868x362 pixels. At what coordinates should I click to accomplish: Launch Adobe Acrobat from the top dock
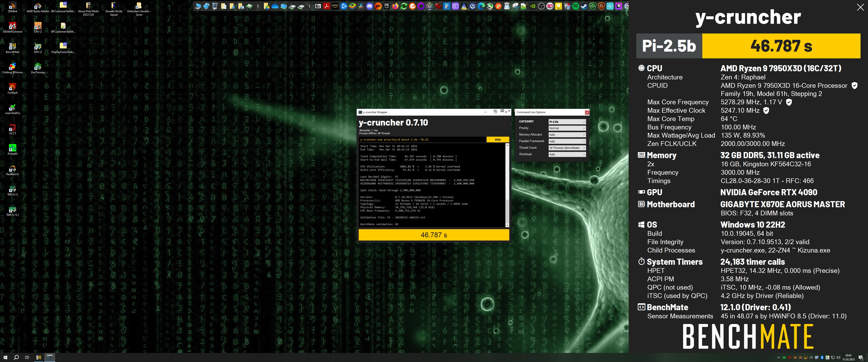coord(327,6)
